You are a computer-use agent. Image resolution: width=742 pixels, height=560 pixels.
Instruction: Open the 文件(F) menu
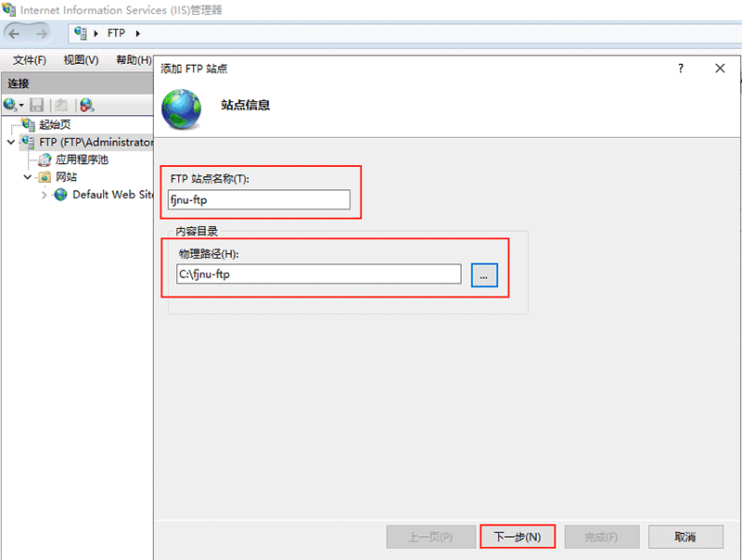point(29,60)
